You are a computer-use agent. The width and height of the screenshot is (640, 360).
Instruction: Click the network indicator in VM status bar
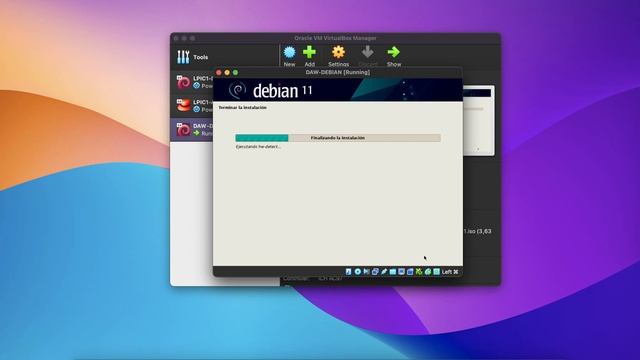tap(375, 271)
